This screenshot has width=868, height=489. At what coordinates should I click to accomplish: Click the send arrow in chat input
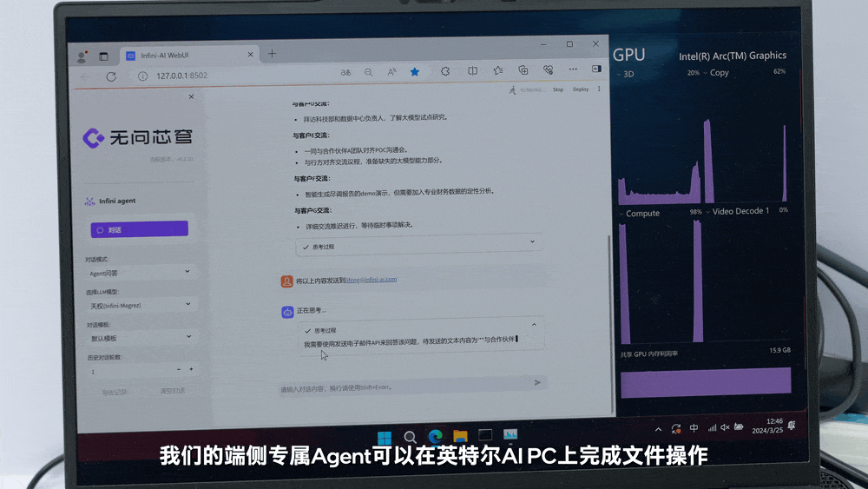tap(537, 382)
